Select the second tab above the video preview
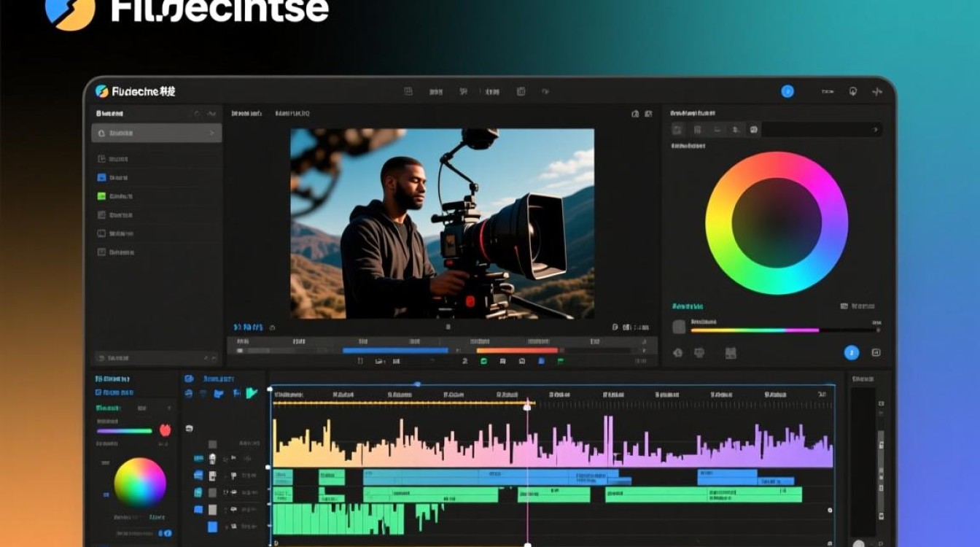 pyautogui.click(x=292, y=114)
